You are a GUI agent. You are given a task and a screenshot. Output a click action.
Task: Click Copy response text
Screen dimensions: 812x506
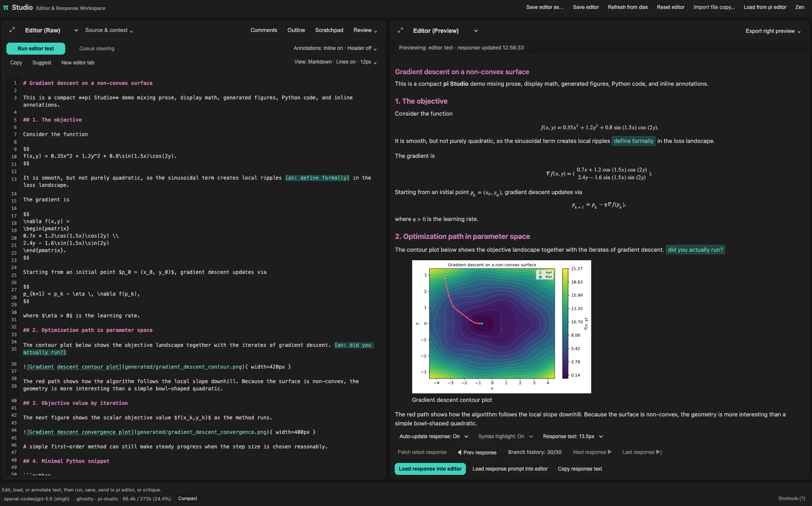580,469
